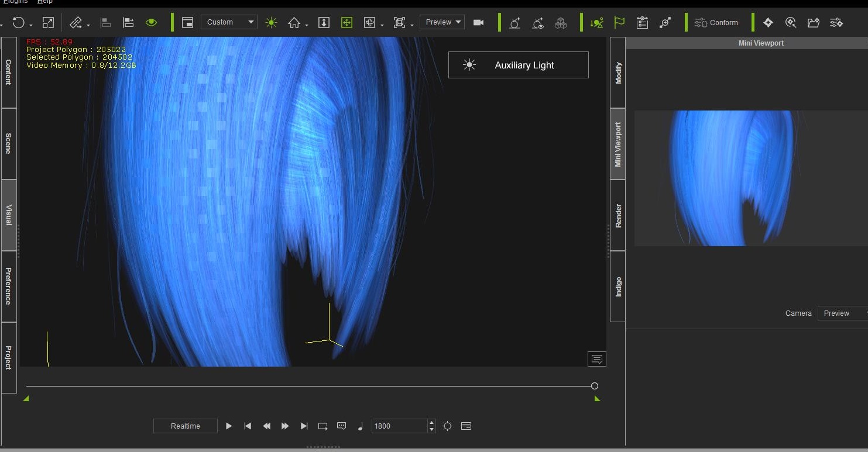Screen dimensions: 868x452
Task: Select the vertical zoom camera tool
Action: 324,22
